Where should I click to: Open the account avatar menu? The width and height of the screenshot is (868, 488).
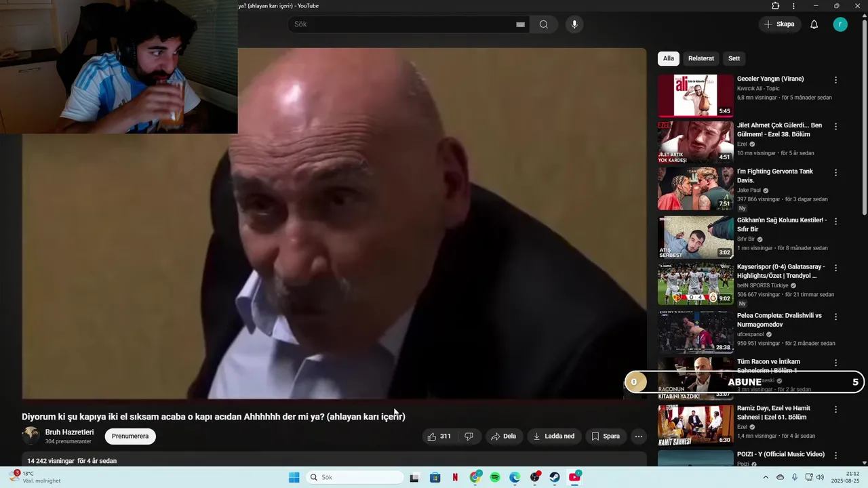(x=840, y=24)
